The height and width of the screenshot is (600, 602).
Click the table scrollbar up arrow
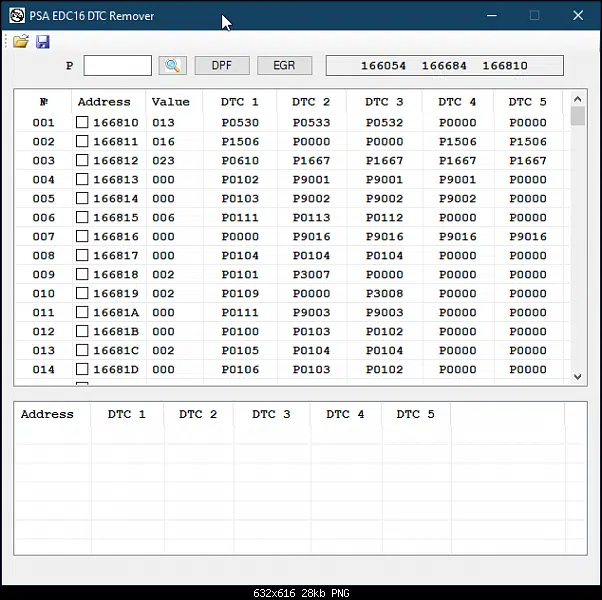click(x=578, y=100)
